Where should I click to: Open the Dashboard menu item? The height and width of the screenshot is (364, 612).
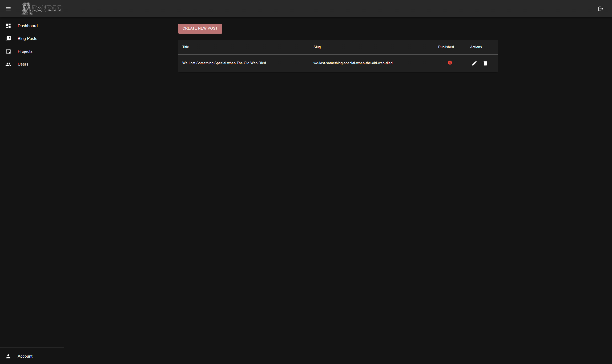pyautogui.click(x=28, y=26)
